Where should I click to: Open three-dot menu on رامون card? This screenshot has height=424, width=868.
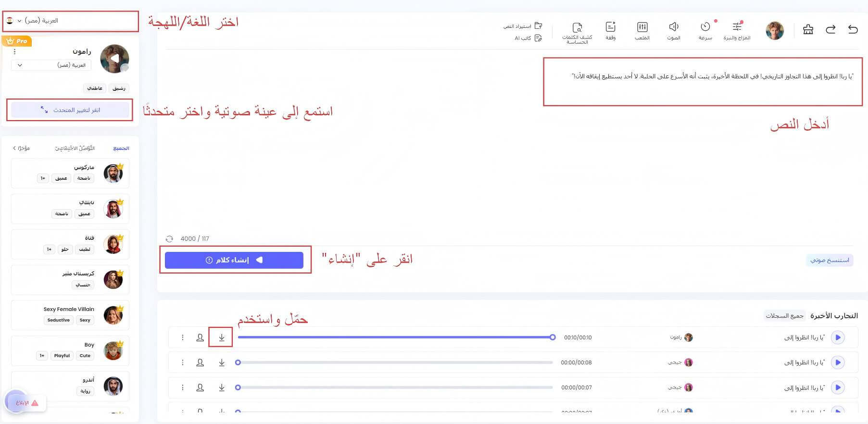click(14, 51)
